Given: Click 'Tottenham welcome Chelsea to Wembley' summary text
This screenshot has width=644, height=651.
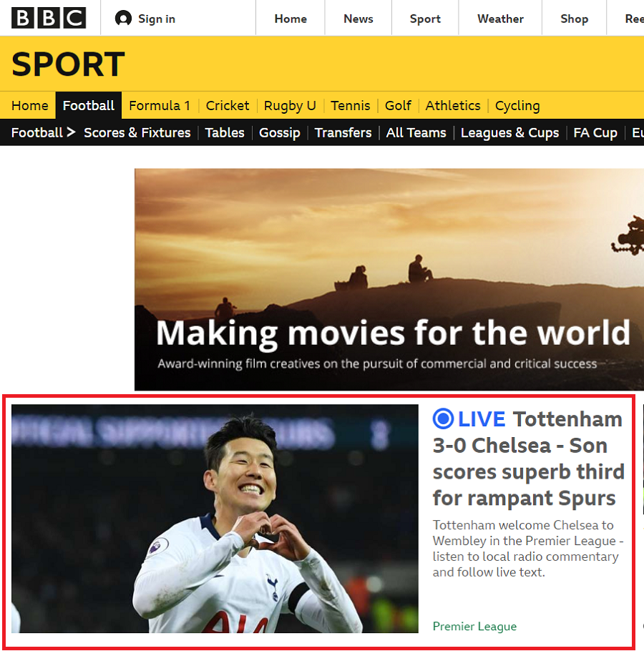Looking at the screenshot, I should tap(528, 549).
